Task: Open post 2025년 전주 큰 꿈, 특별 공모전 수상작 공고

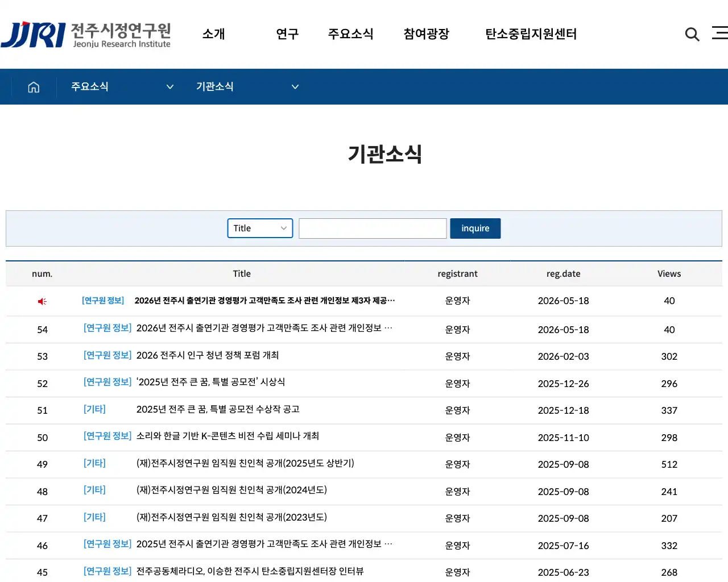Action: point(218,409)
